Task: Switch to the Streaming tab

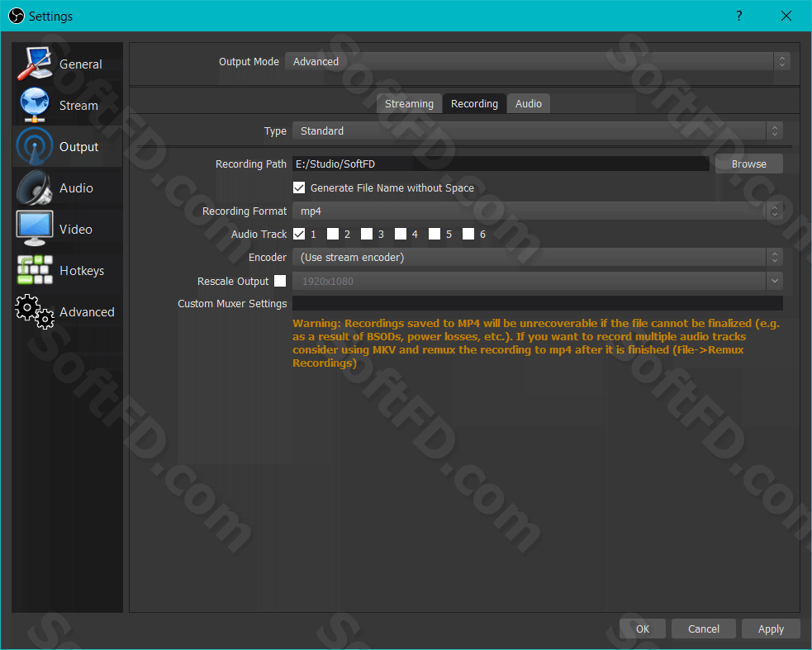Action: pos(409,103)
